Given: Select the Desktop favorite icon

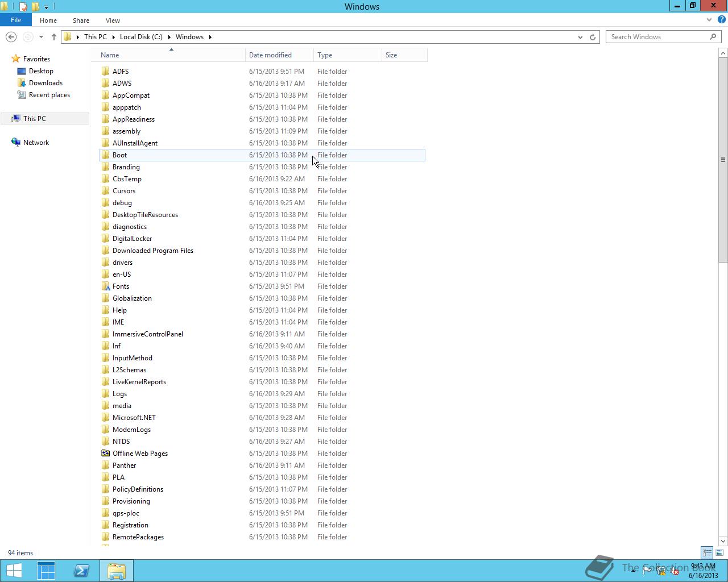Looking at the screenshot, I should tap(22, 71).
